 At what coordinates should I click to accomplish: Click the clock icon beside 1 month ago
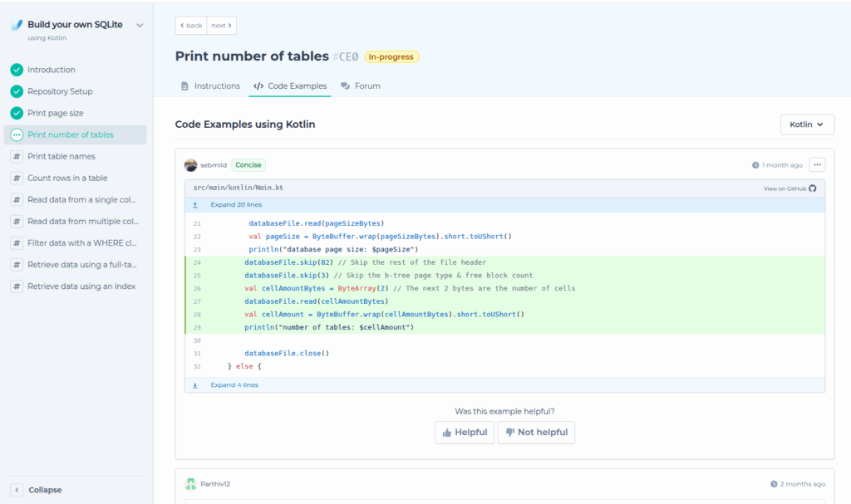point(755,165)
